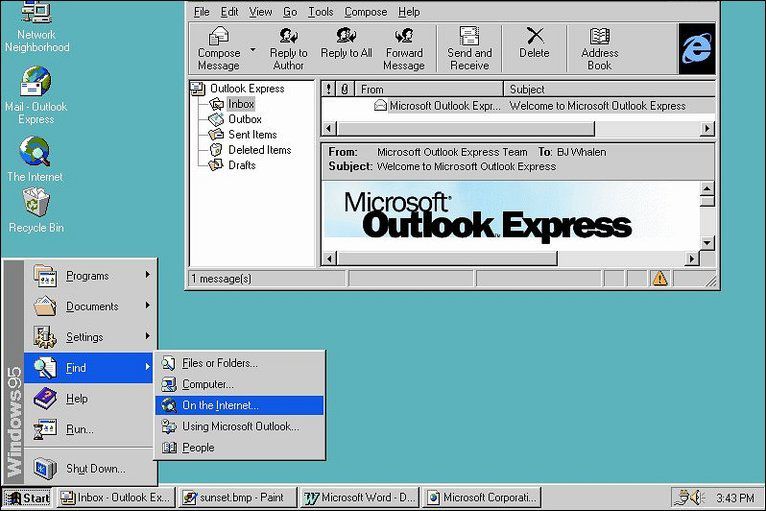Viewport: 766px width, 511px height.
Task: Choose Shut Down... in the Start menu
Action: click(90, 468)
